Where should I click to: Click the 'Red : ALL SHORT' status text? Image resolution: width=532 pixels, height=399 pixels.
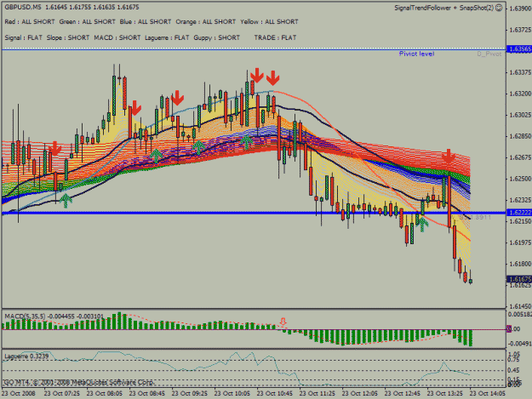click(30, 22)
